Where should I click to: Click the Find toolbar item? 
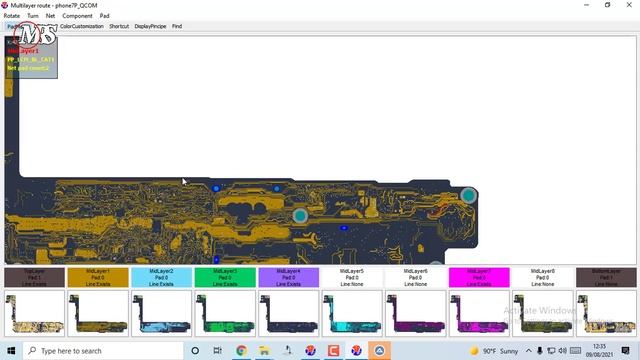tap(177, 26)
